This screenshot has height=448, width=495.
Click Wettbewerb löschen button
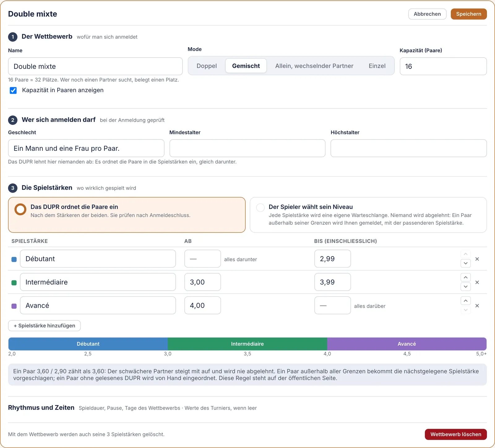(x=456, y=434)
